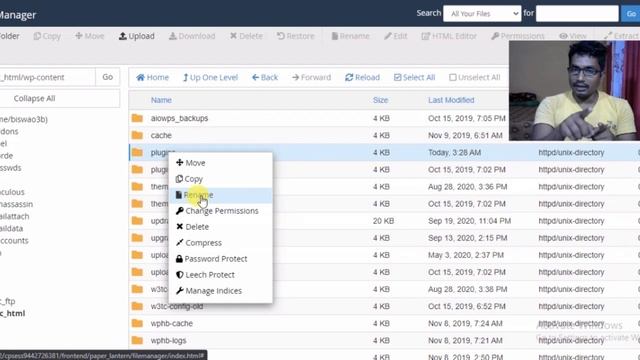
Task: Open the softaculous sidebar tree folder
Action: 12,192
